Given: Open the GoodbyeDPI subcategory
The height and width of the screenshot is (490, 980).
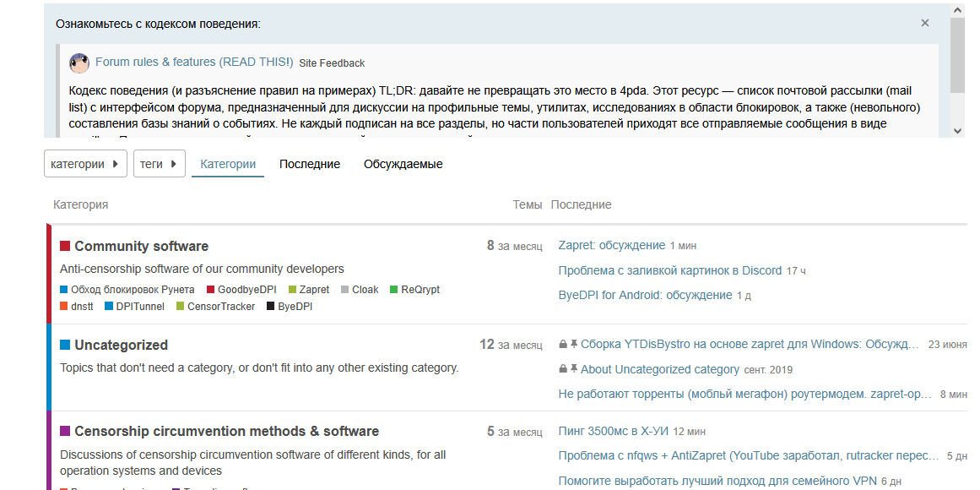Looking at the screenshot, I should (x=246, y=290).
